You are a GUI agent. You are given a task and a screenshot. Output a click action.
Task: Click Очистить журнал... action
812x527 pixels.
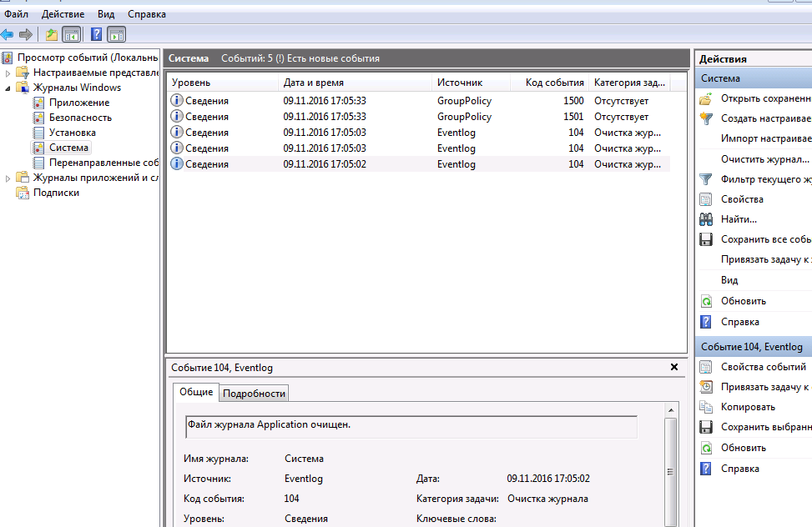coord(765,159)
